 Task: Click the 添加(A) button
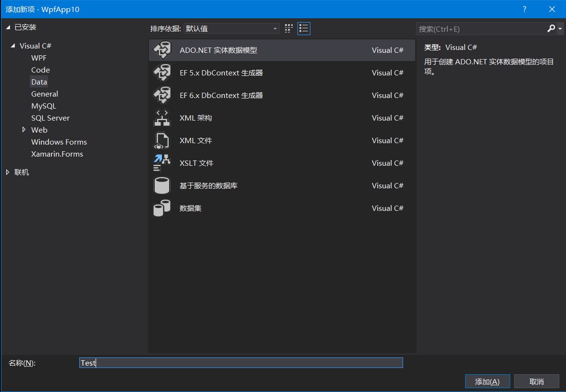(487, 381)
